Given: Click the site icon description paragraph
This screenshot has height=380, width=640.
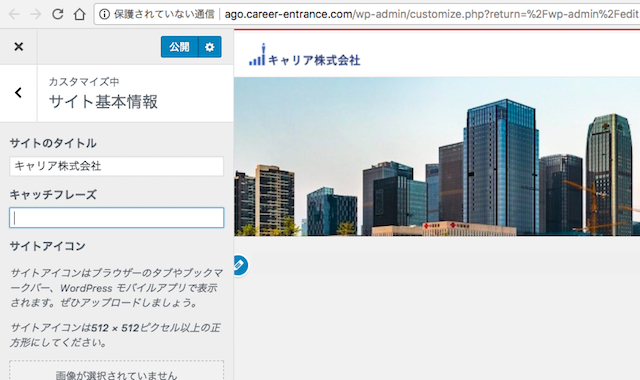Looking at the screenshot, I should click(116, 288).
